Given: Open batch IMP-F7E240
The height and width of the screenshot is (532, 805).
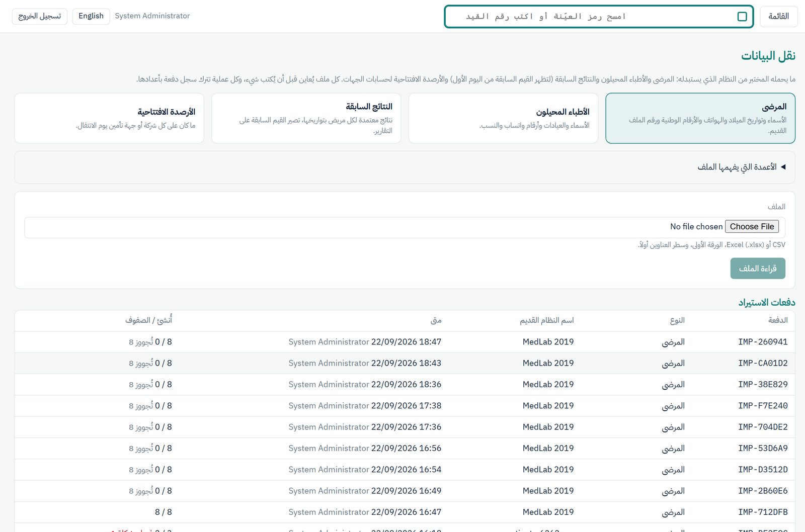Looking at the screenshot, I should (763, 406).
